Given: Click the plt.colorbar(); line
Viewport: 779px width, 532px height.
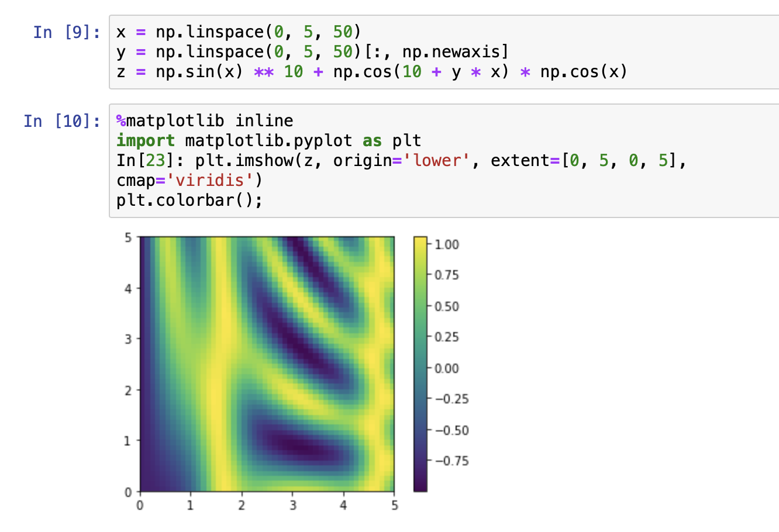Looking at the screenshot, I should tap(189, 200).
